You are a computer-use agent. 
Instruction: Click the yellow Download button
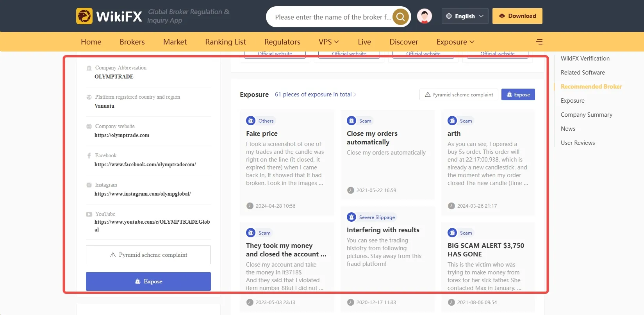tap(517, 16)
